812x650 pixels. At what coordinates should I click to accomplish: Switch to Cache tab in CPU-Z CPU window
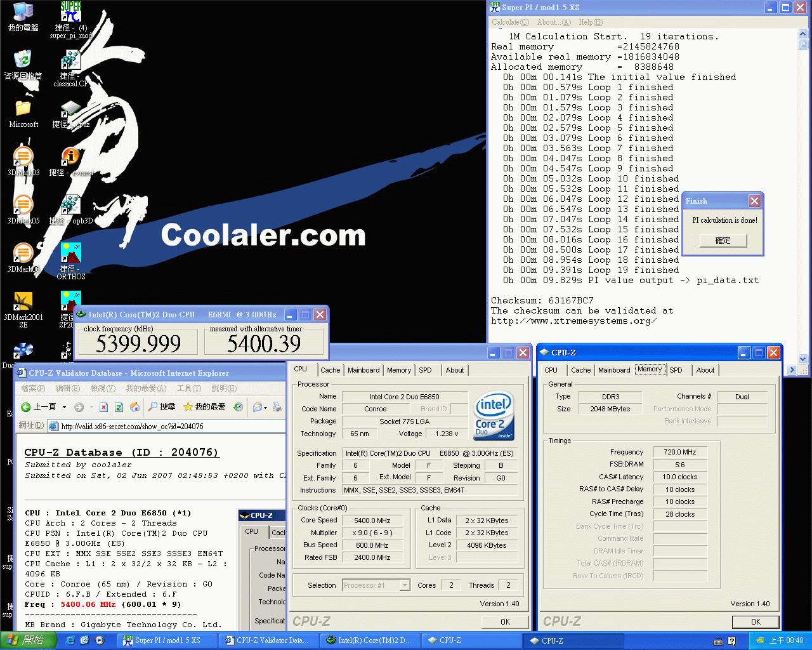[330, 370]
